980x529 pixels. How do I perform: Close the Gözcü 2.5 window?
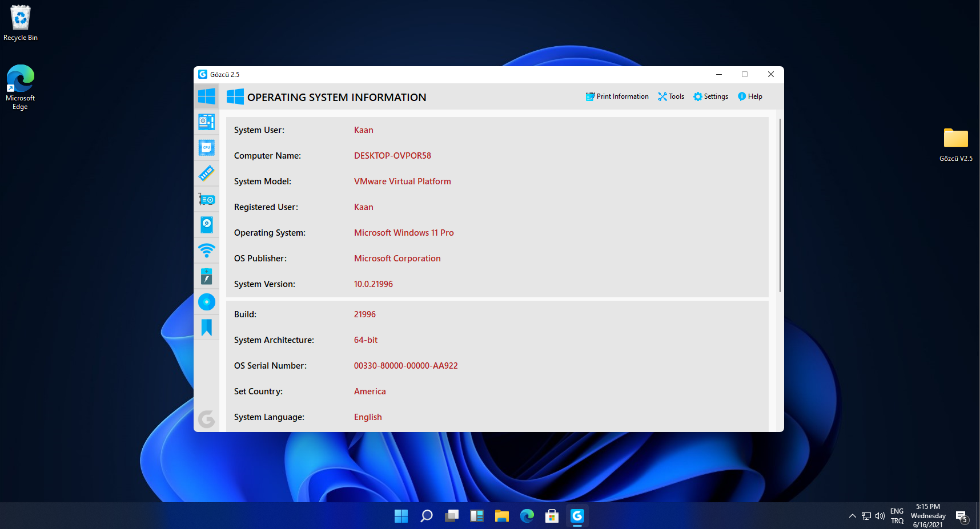(x=771, y=74)
